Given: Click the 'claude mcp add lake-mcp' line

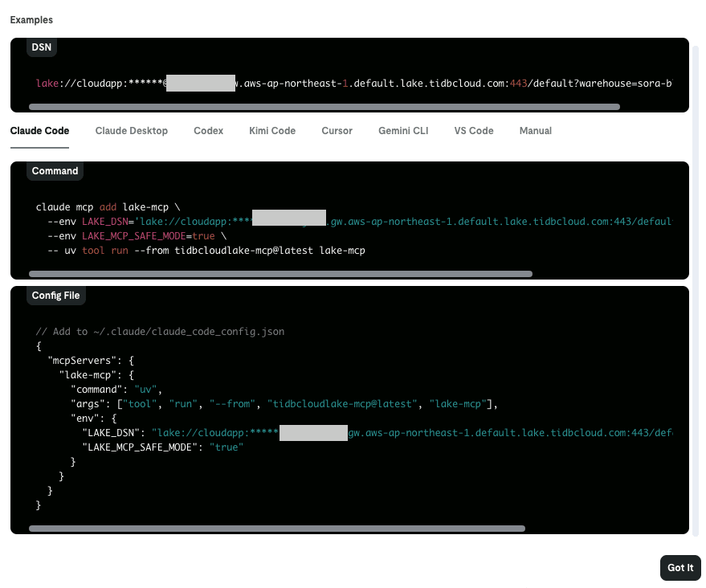Looking at the screenshot, I should pos(108,207).
